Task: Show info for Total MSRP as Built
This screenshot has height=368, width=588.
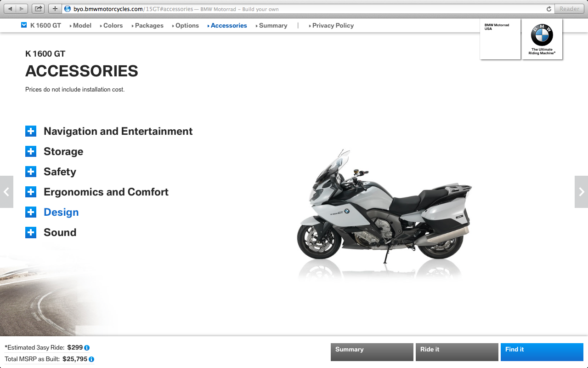Action: tap(91, 359)
